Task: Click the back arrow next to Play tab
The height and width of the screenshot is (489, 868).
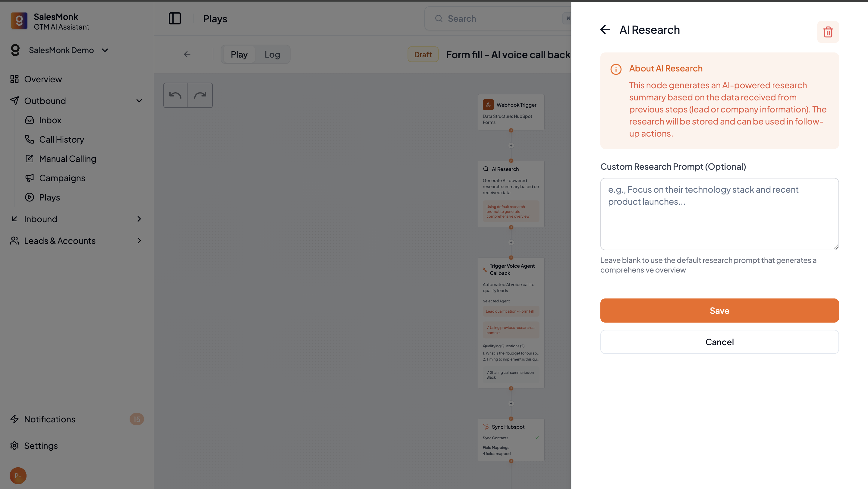Action: [187, 54]
